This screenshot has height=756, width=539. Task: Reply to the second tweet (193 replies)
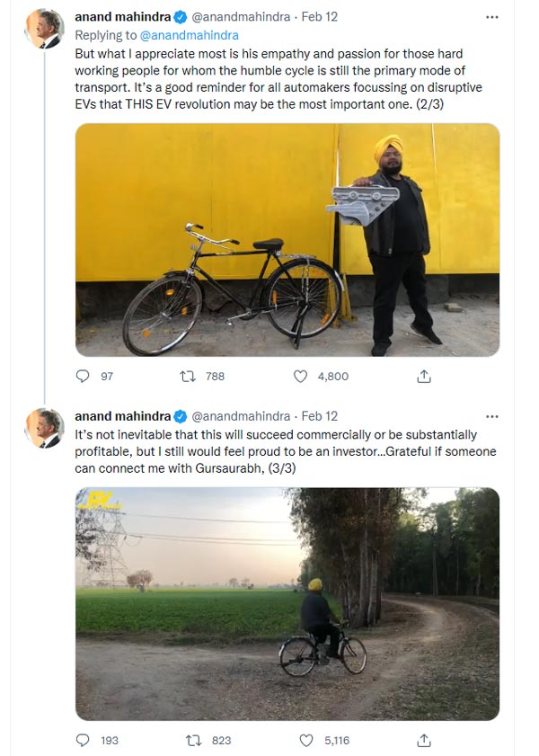[x=84, y=740]
